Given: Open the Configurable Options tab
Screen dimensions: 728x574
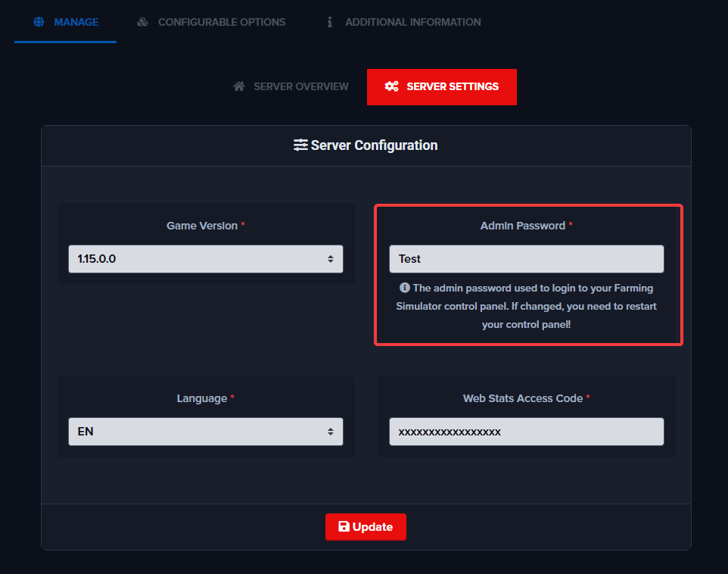Looking at the screenshot, I should coord(221,22).
